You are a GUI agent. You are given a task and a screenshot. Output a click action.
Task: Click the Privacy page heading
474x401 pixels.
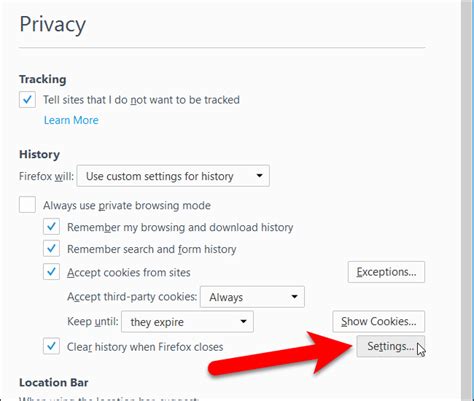click(x=53, y=25)
